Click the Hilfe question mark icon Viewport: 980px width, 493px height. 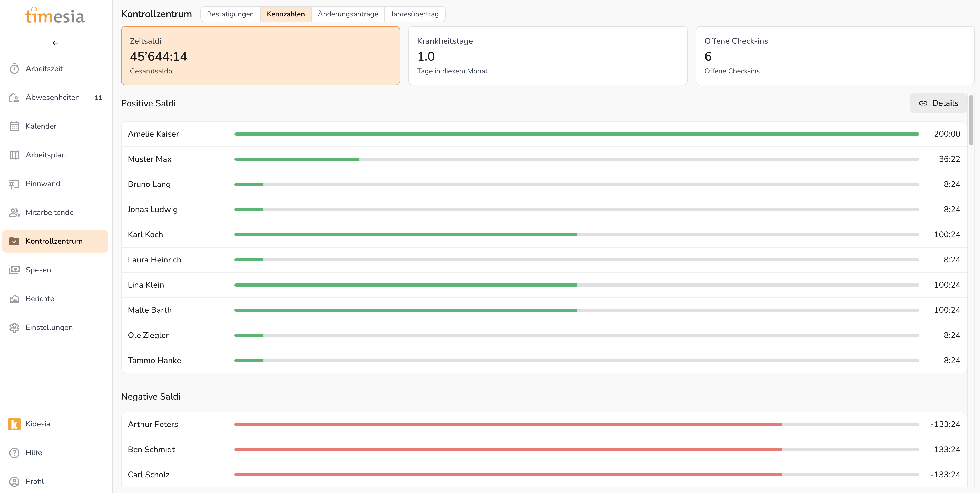click(x=14, y=453)
